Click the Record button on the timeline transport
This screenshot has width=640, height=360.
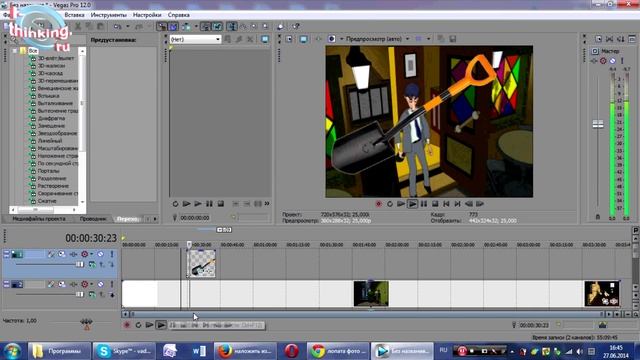point(127,325)
